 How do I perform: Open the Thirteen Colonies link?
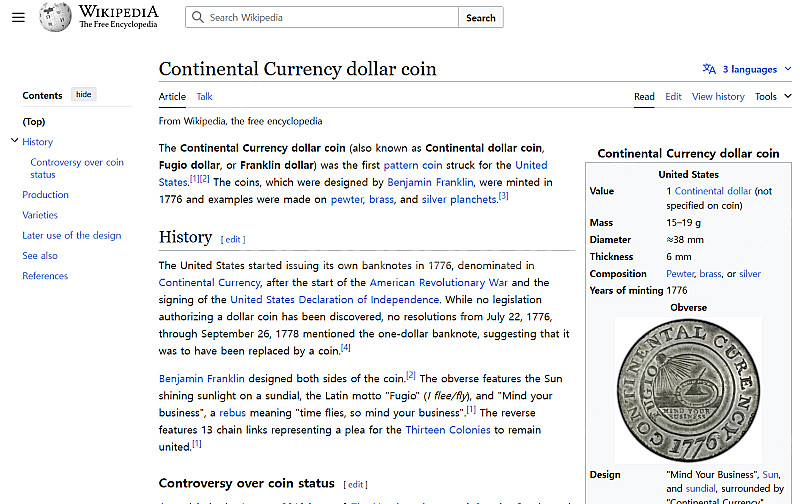pos(447,430)
